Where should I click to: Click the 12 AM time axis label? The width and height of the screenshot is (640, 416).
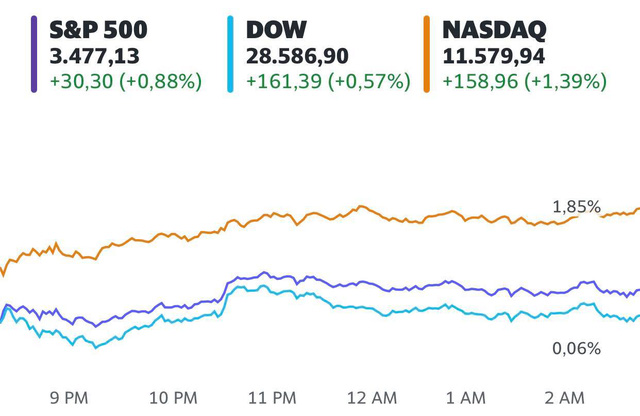tap(372, 398)
